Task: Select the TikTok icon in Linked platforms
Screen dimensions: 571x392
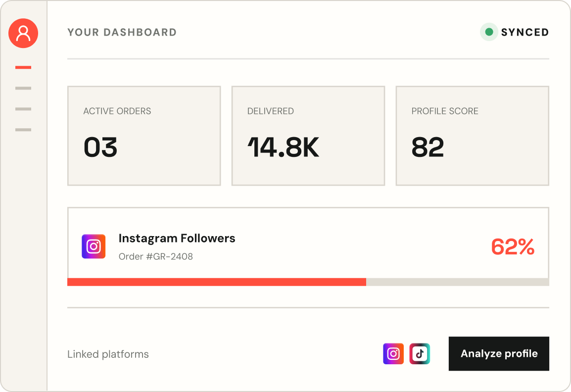Action: coord(420,353)
